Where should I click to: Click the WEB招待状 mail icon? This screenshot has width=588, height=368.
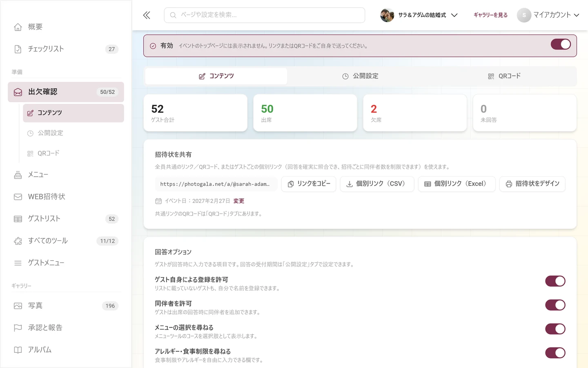pyautogui.click(x=18, y=197)
